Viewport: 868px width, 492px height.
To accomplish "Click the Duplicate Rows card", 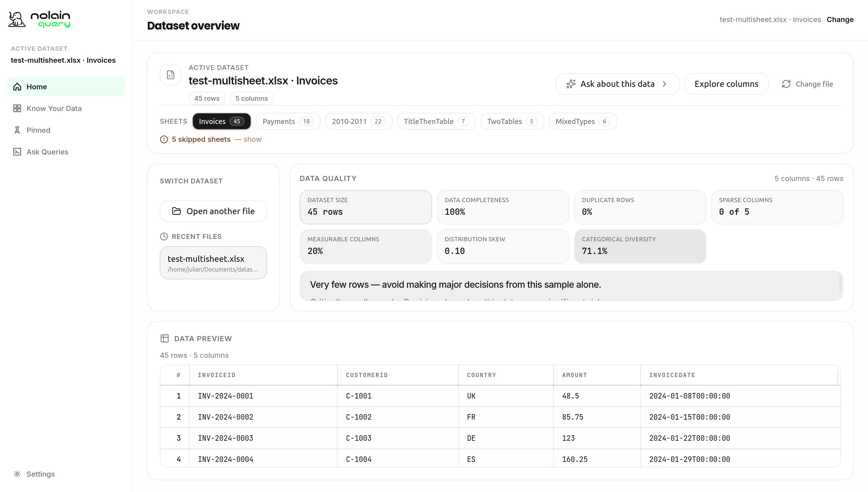I will [640, 207].
